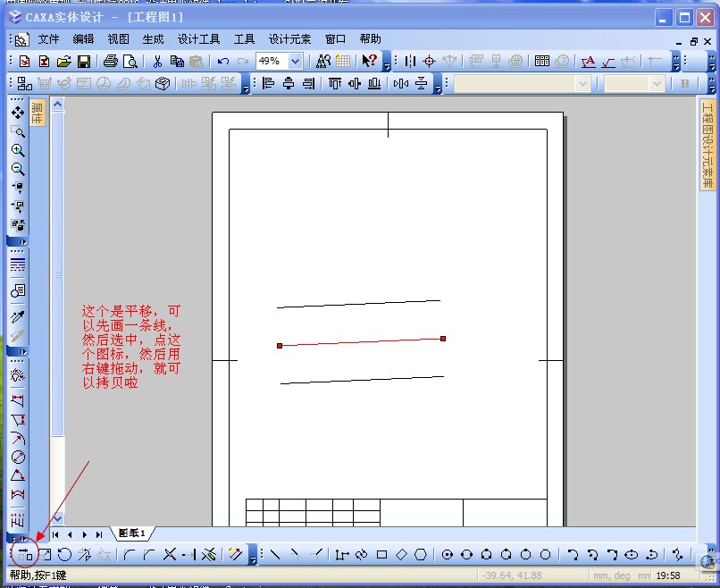This screenshot has height=588, width=720.
Task: Click the line style layers icon
Action: [x=18, y=265]
